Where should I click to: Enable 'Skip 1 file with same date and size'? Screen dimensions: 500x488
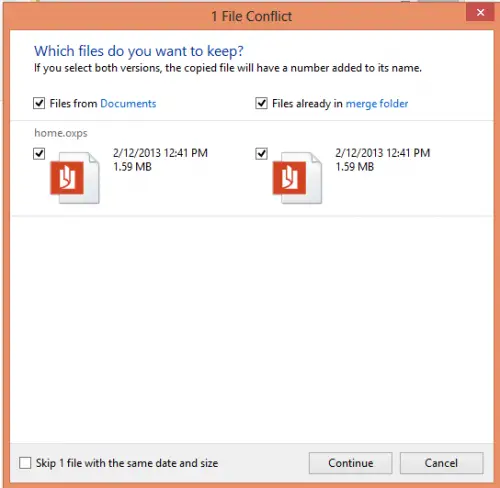pos(25,463)
